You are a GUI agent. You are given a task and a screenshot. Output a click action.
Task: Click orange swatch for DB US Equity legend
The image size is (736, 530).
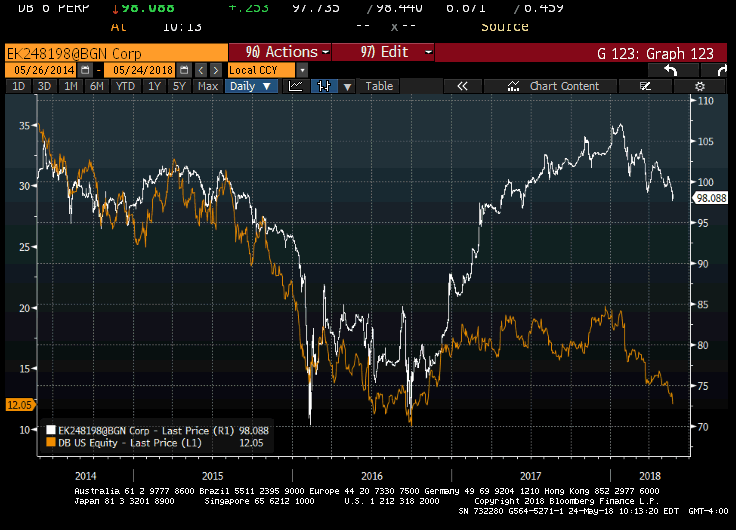point(51,442)
